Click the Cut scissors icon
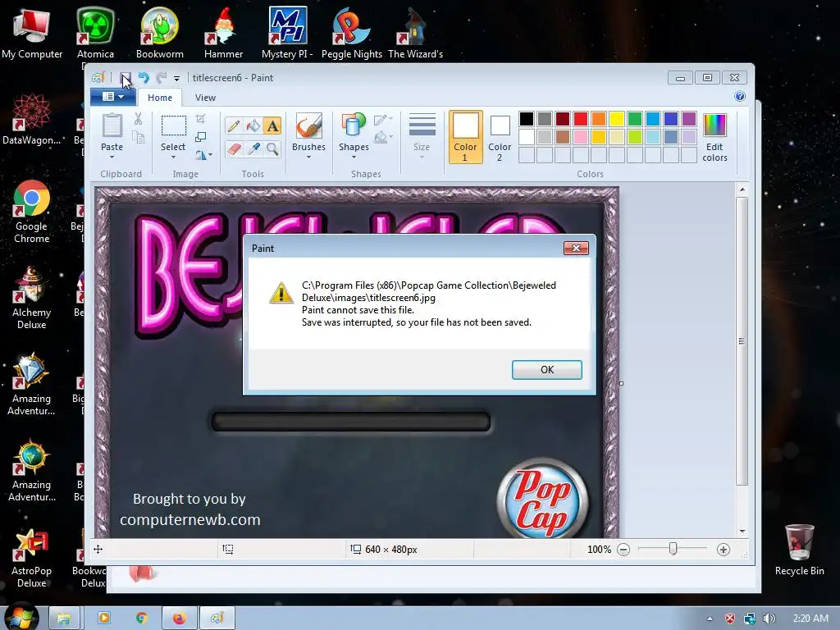This screenshot has width=840, height=630. pyautogui.click(x=138, y=119)
